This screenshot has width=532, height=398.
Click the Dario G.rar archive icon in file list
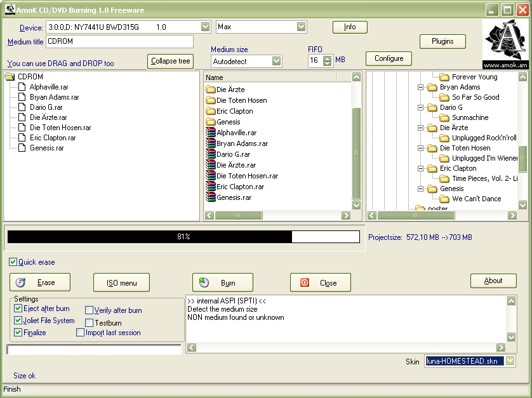coord(211,154)
